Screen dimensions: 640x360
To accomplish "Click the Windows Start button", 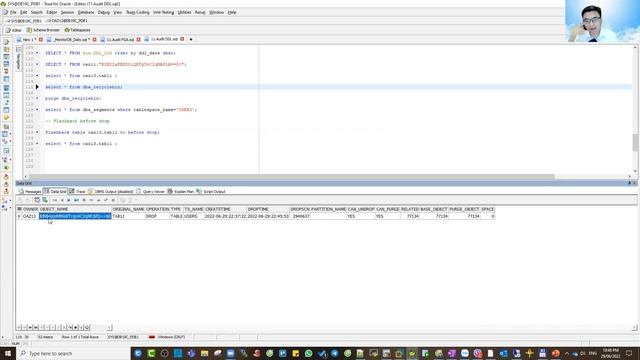I will click(x=8, y=353).
